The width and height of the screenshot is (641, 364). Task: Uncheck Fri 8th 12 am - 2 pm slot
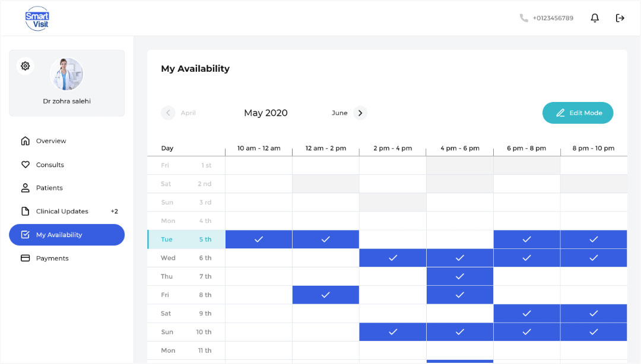pyautogui.click(x=326, y=295)
